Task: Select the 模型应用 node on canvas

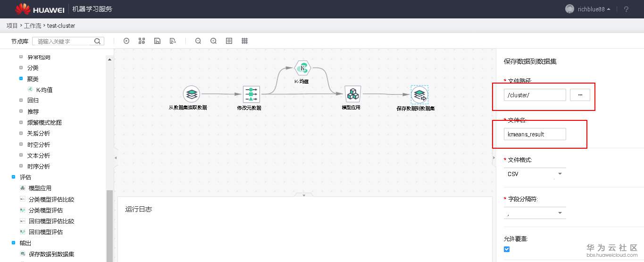Action: point(353,94)
